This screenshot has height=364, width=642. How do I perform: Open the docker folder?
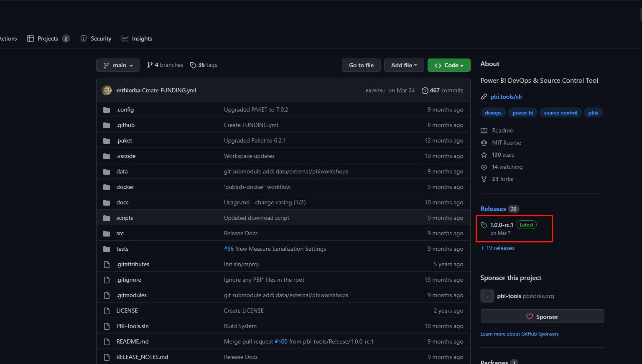[x=125, y=187]
